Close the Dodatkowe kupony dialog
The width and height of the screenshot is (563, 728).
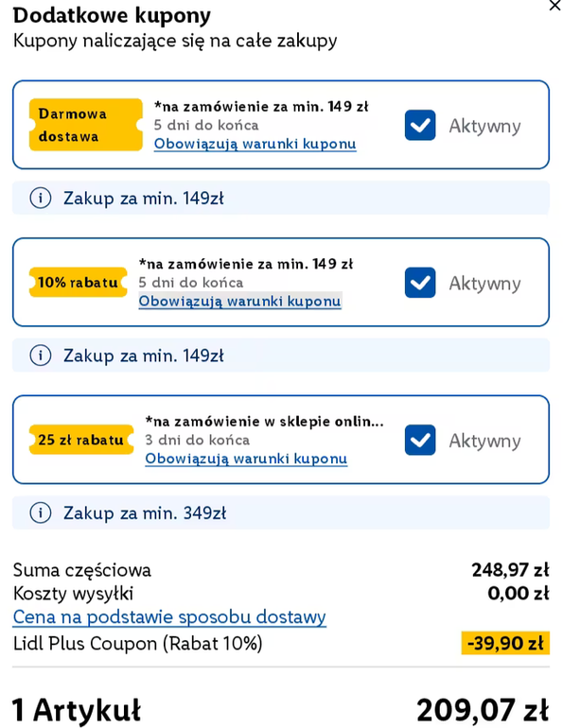pos(554,6)
